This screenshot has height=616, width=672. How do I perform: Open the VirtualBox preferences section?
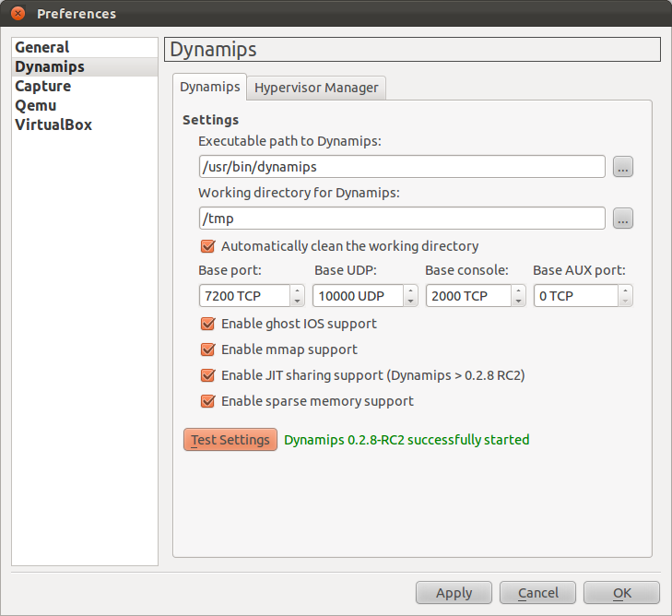[85, 124]
